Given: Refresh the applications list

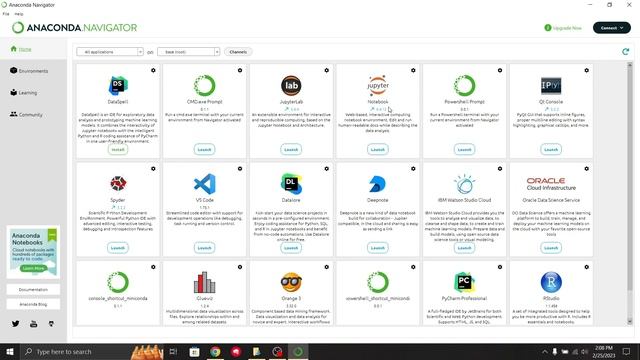Looking at the screenshot, I should click(625, 52).
